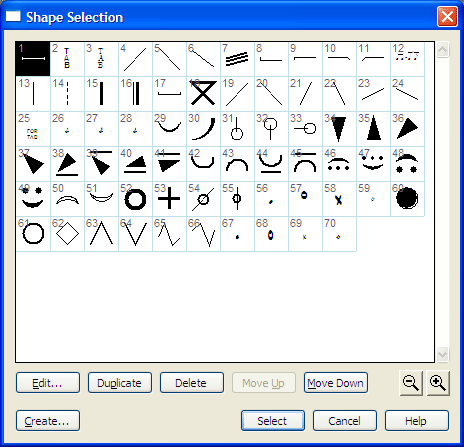464x447 pixels.
Task: Select the thick ring shape 52
Action: (135, 199)
